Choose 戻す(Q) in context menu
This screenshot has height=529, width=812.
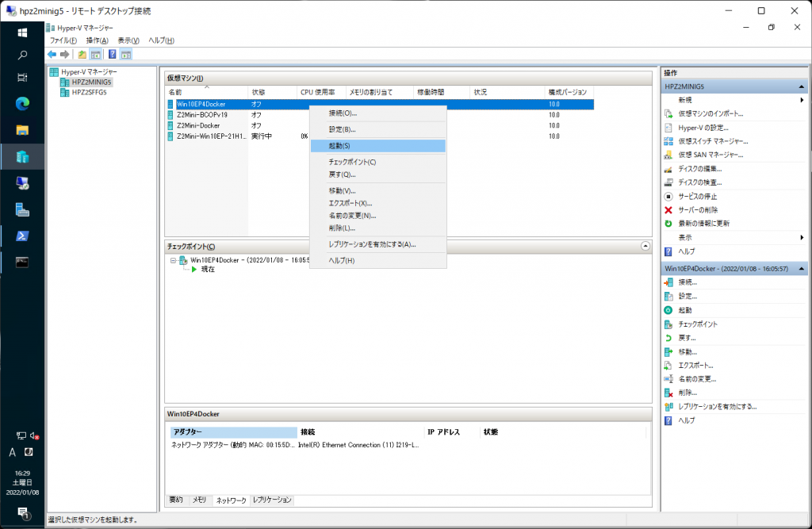pyautogui.click(x=378, y=174)
